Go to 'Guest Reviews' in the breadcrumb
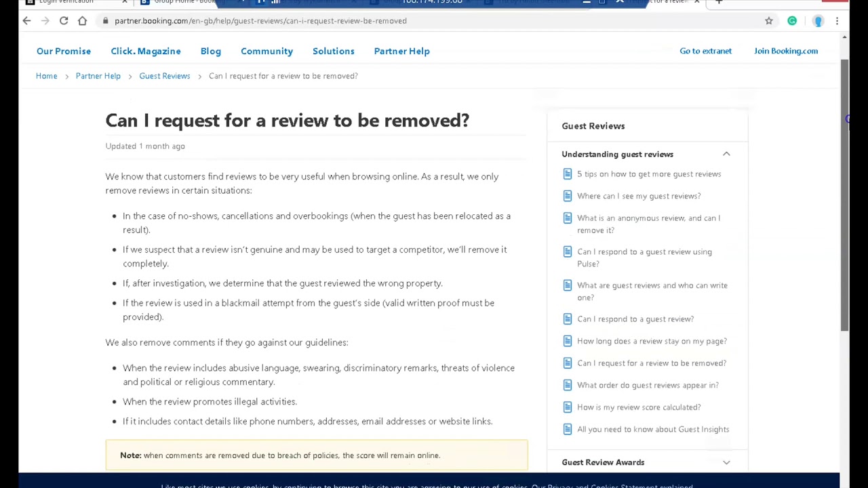868x488 pixels. (x=165, y=76)
